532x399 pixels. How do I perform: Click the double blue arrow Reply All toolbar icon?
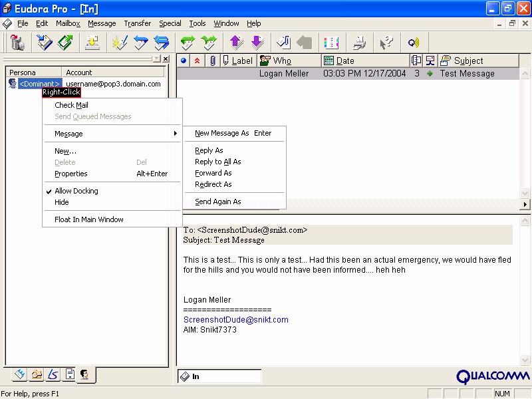pos(162,43)
